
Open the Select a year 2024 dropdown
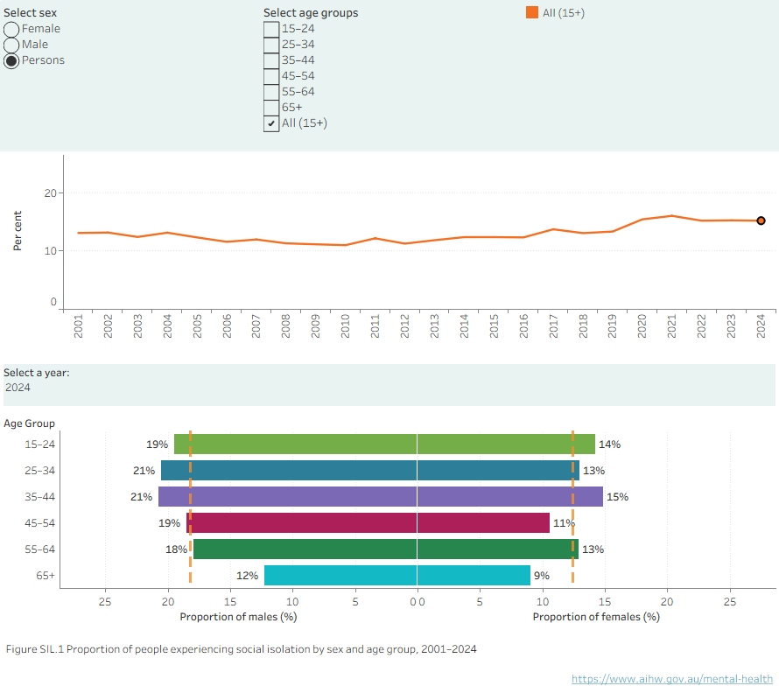(x=389, y=388)
